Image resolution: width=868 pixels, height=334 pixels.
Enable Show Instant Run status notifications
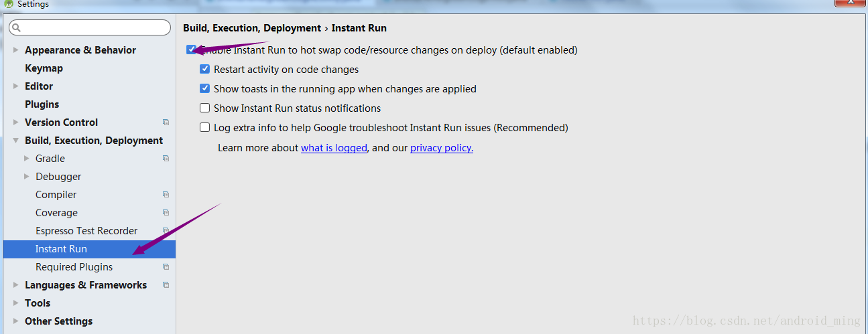(x=205, y=108)
